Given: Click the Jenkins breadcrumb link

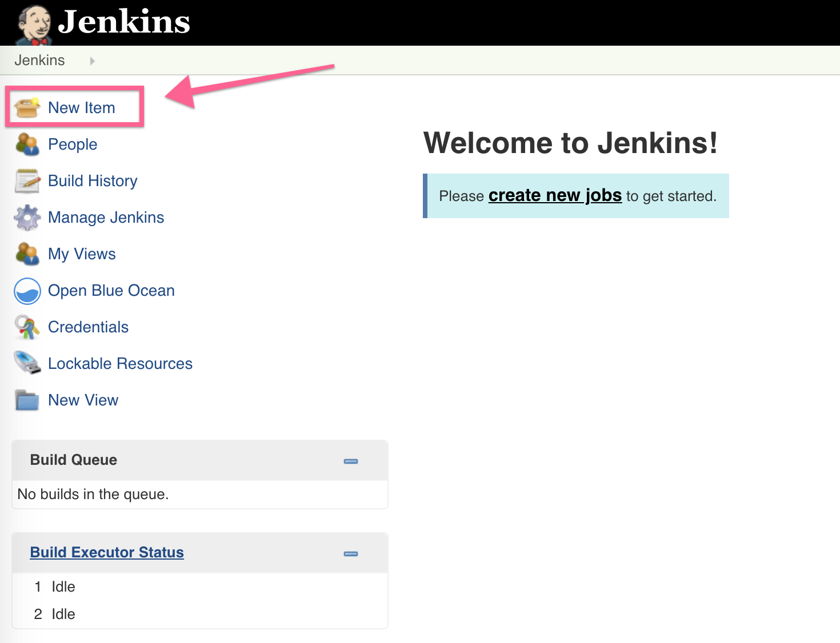Looking at the screenshot, I should coord(39,61).
